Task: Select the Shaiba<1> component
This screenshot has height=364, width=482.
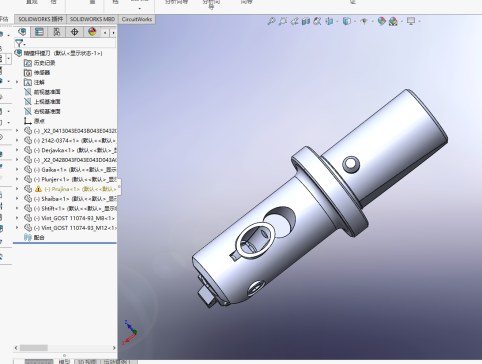Action: 75,199
